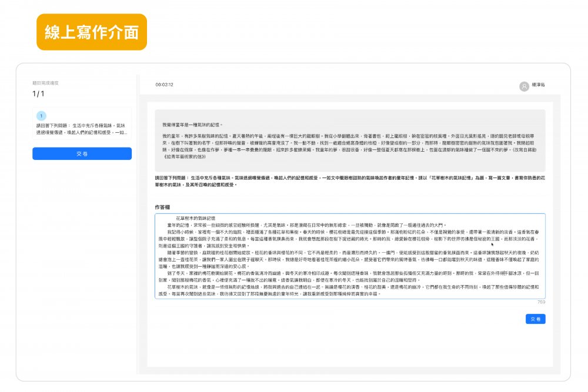Click the 作答欄 heading
The height and width of the screenshot is (392, 588).
click(162, 207)
